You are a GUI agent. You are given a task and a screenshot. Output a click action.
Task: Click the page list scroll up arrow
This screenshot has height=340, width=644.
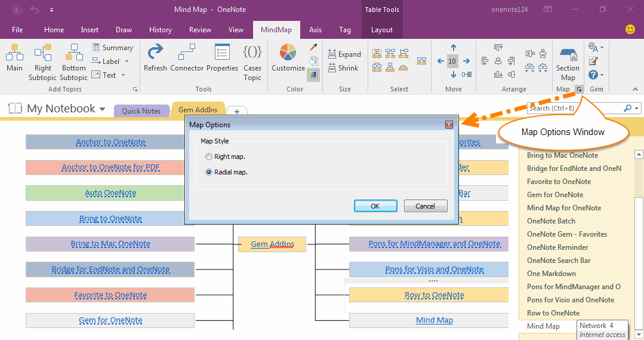638,155
